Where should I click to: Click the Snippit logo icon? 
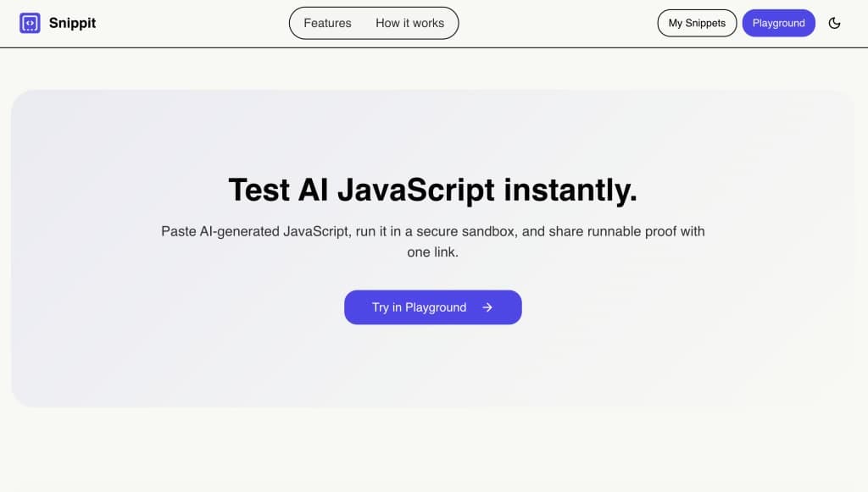click(30, 23)
